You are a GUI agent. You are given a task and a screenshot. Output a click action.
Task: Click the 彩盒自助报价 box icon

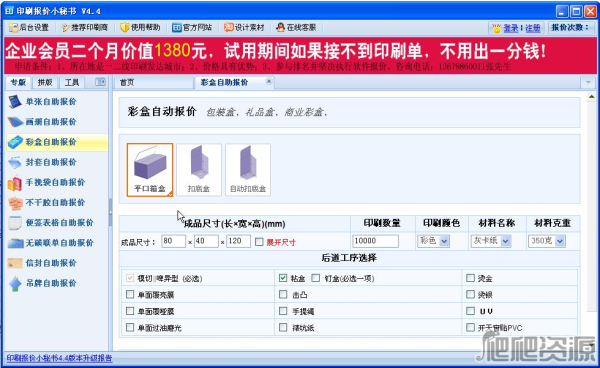(x=15, y=142)
